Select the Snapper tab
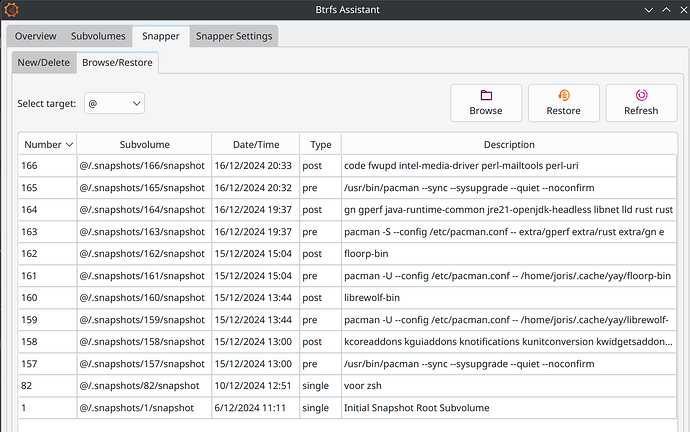The width and height of the screenshot is (690, 432). point(161,36)
